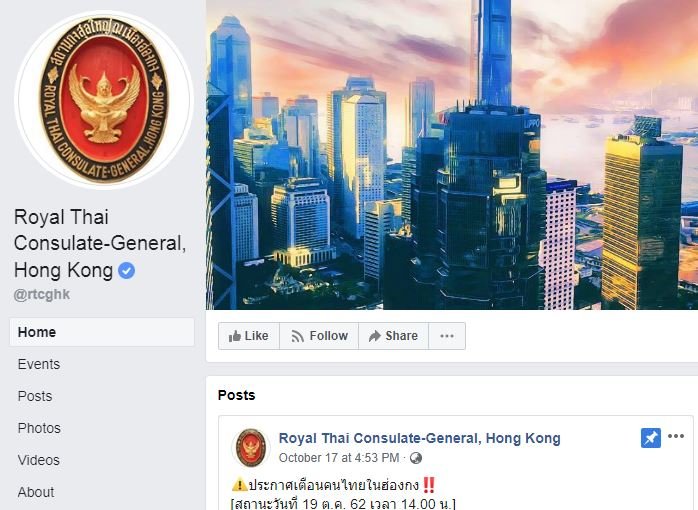The width and height of the screenshot is (698, 510).
Task: Click the small post author avatar
Action: [251, 447]
